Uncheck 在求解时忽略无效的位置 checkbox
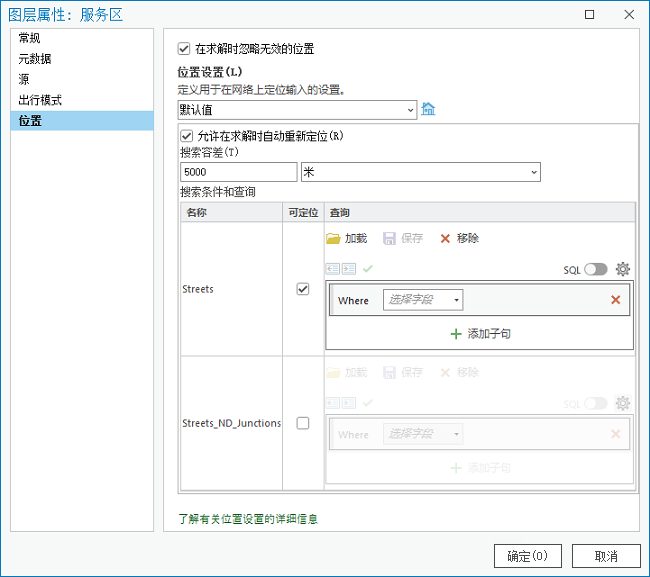Screen dimensions: 650x577 tap(184, 48)
